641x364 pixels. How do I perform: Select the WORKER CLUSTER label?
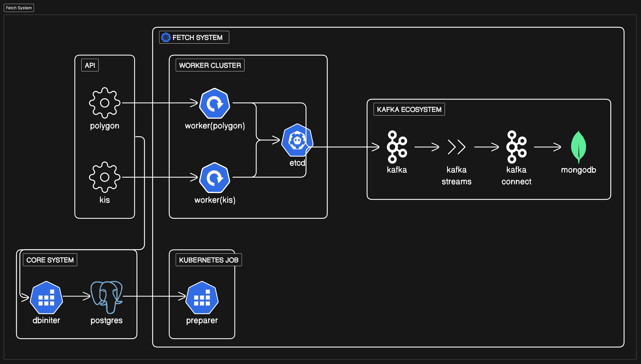(x=210, y=65)
